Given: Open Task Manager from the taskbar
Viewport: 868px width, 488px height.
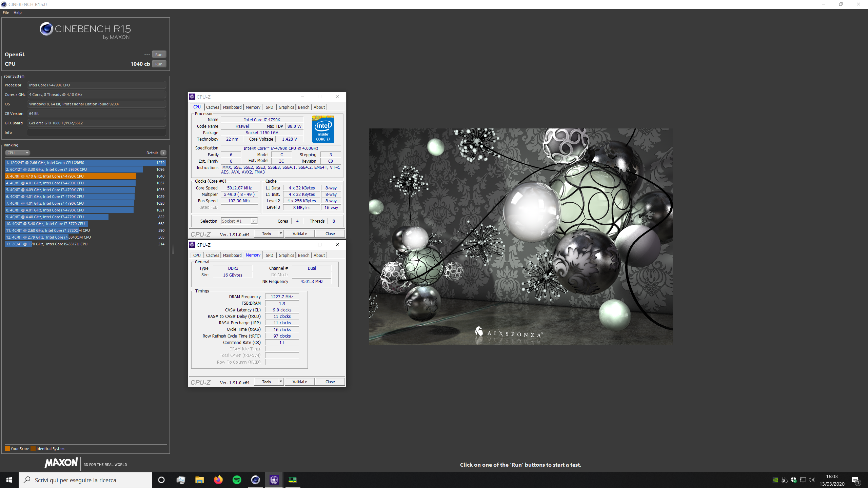Looking at the screenshot, I should pyautogui.click(x=181, y=480).
